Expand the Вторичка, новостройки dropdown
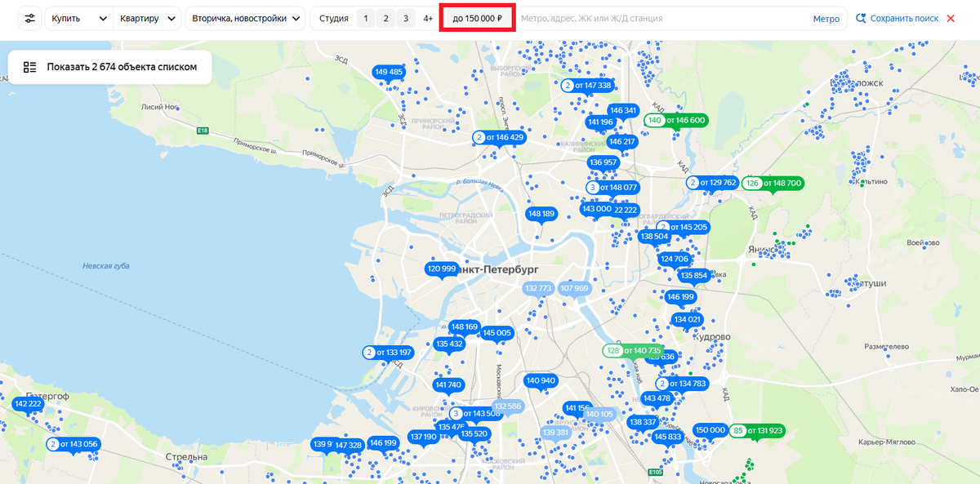Image resolution: width=980 pixels, height=484 pixels. (246, 18)
